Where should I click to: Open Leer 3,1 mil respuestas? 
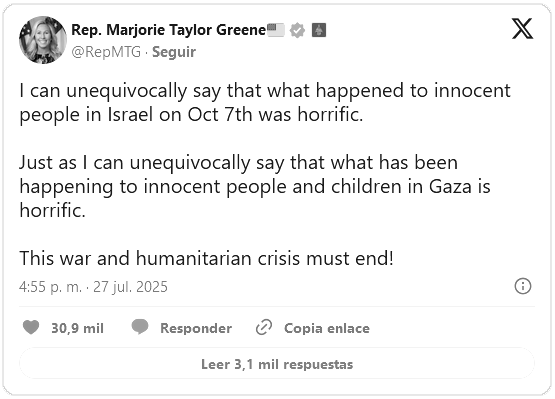pos(277,364)
